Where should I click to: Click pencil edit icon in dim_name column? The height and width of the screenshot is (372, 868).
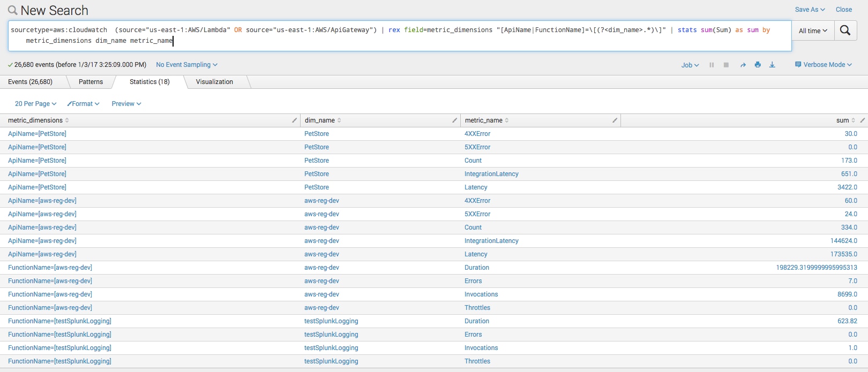454,120
